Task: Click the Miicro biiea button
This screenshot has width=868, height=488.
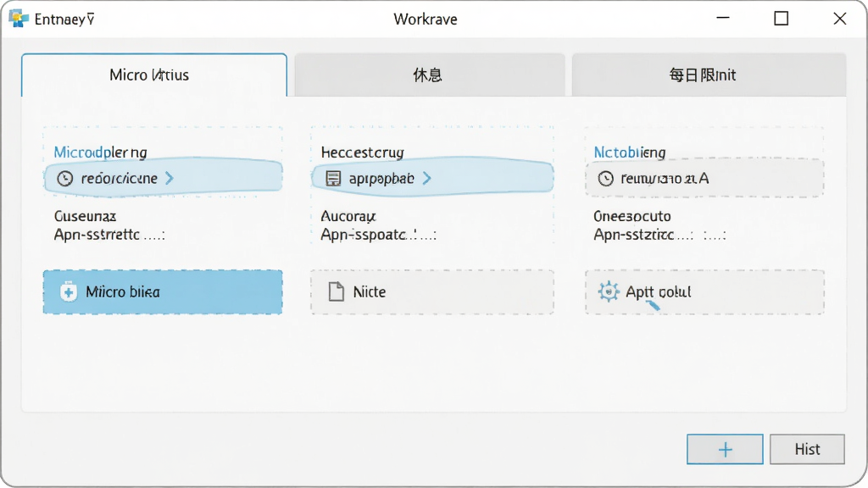Action: click(x=163, y=292)
